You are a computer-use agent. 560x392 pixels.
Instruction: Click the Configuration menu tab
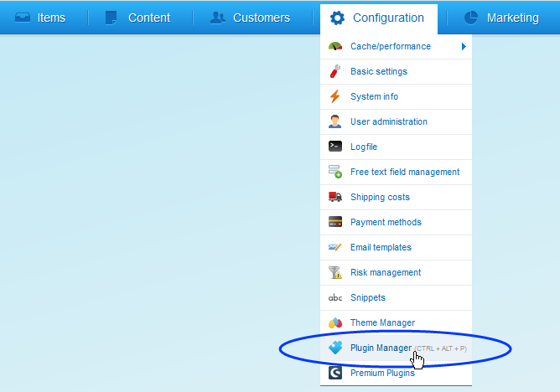pos(379,18)
